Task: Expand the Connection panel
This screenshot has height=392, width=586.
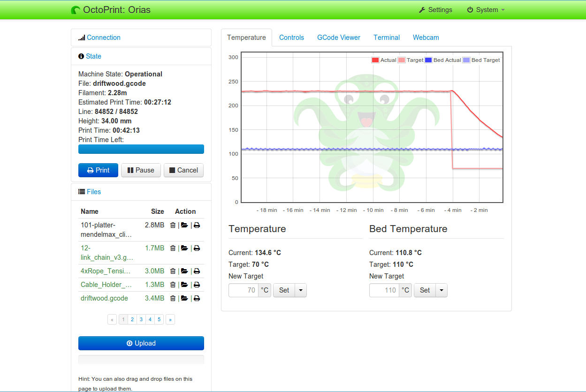Action: coord(103,38)
